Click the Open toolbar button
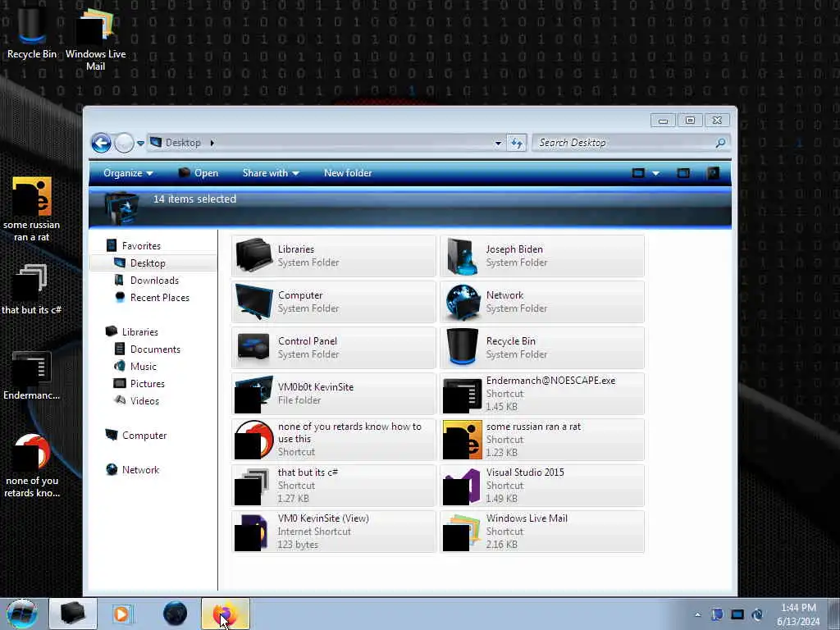This screenshot has width=840, height=630. pos(199,173)
